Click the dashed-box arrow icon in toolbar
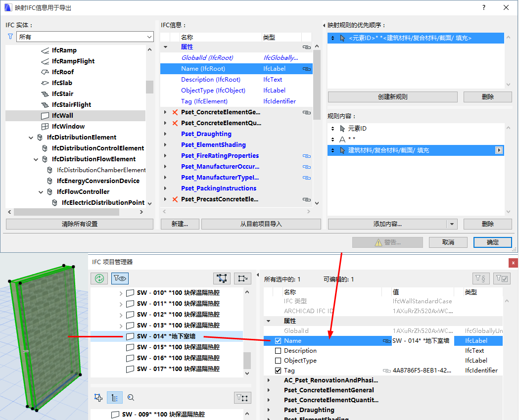The width and height of the screenshot is (519, 420). (242, 279)
